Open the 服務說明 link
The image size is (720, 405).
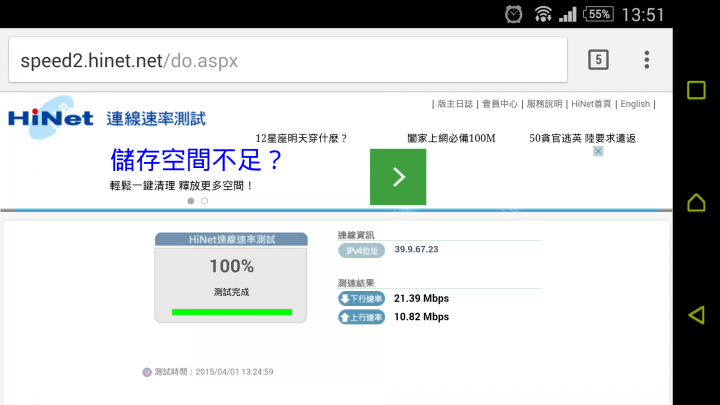click(545, 104)
